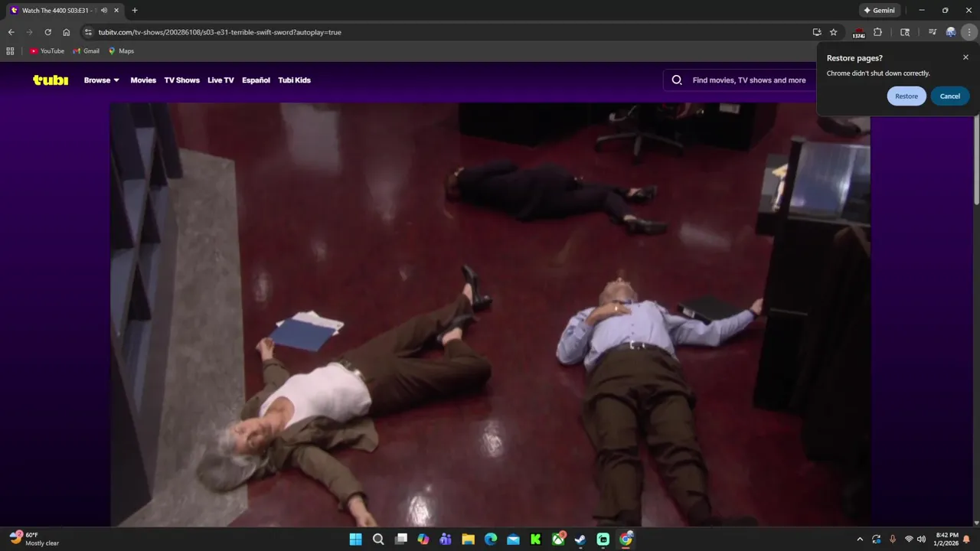Open the browser home page
Screen dimensions: 980x551
coord(67,32)
